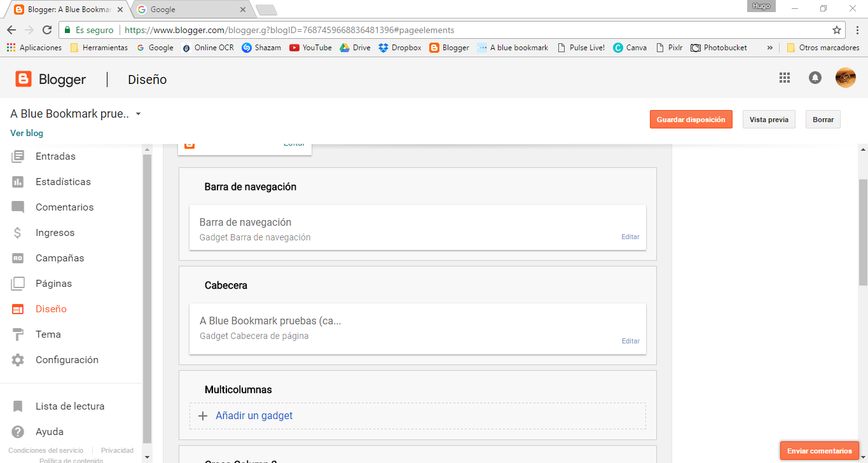Click Añadir un gadget link

[254, 416]
